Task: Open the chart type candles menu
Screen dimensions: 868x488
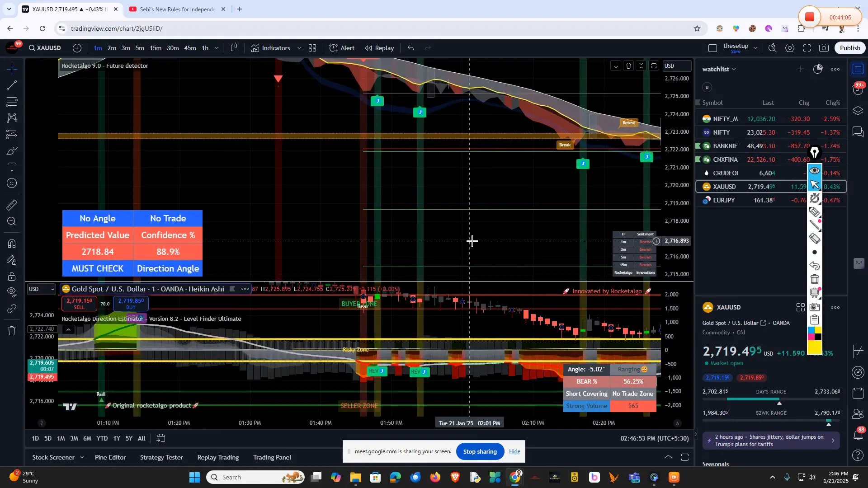Action: point(234,48)
